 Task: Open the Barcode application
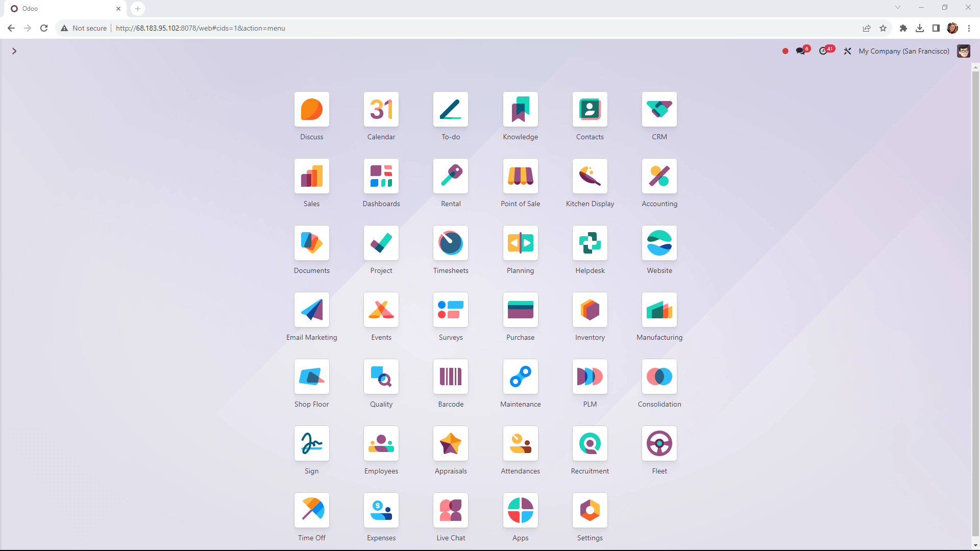tap(450, 377)
